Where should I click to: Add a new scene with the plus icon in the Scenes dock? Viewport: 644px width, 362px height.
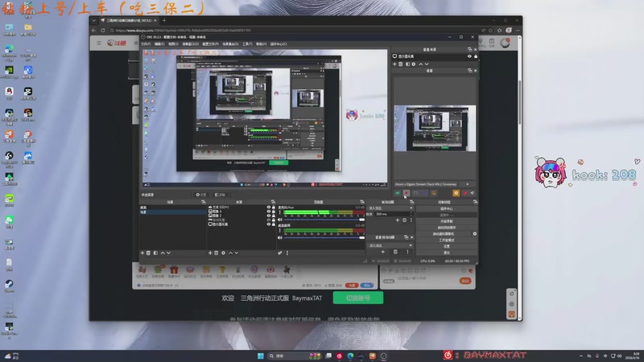coord(142,253)
